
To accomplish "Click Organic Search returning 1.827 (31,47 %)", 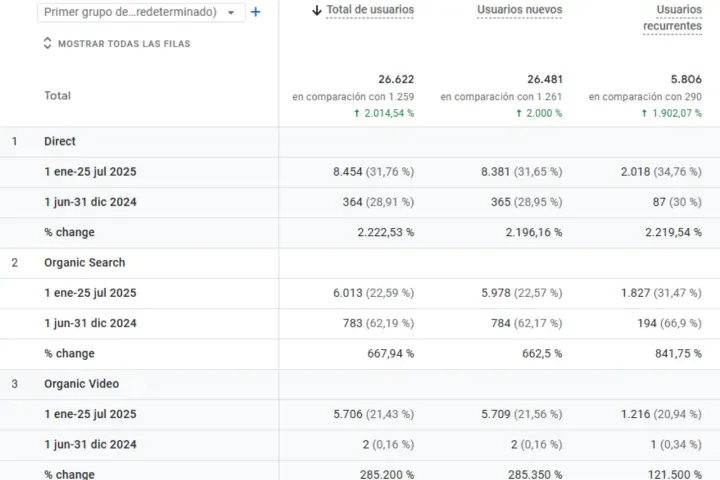I will (661, 293).
